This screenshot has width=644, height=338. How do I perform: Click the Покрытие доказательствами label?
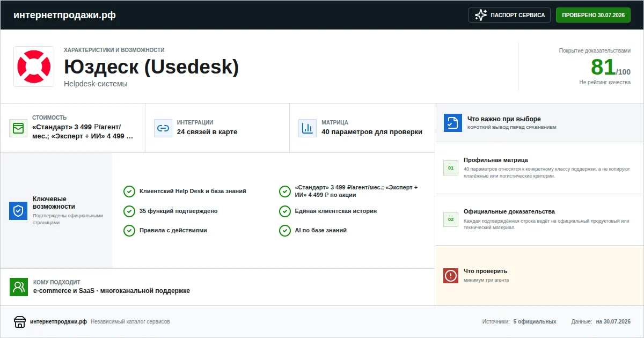595,51
